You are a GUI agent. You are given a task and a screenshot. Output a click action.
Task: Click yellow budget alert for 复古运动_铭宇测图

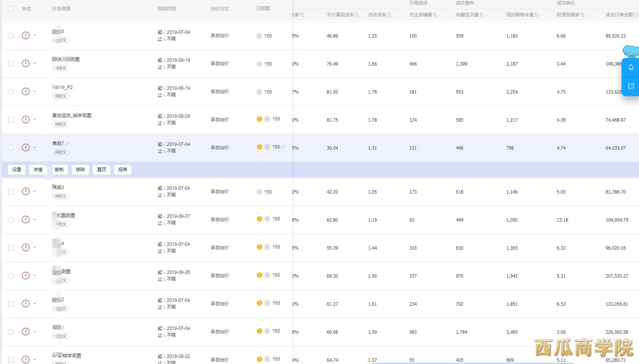260,119
